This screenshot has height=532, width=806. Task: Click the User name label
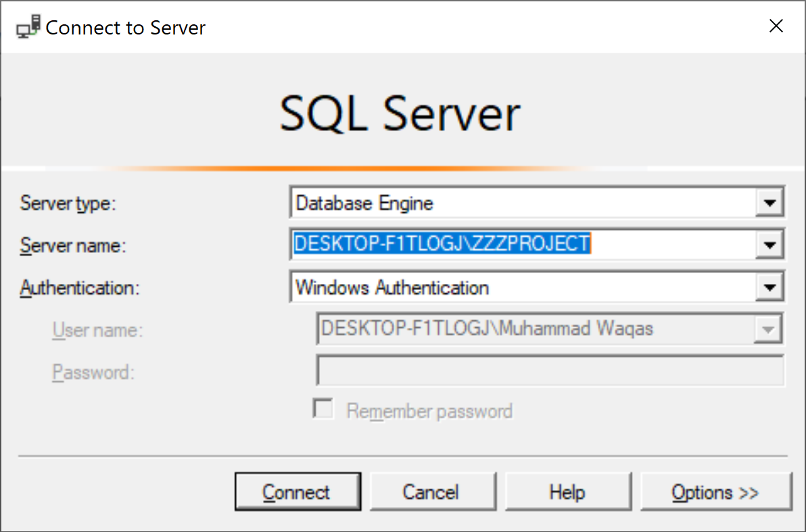click(97, 330)
